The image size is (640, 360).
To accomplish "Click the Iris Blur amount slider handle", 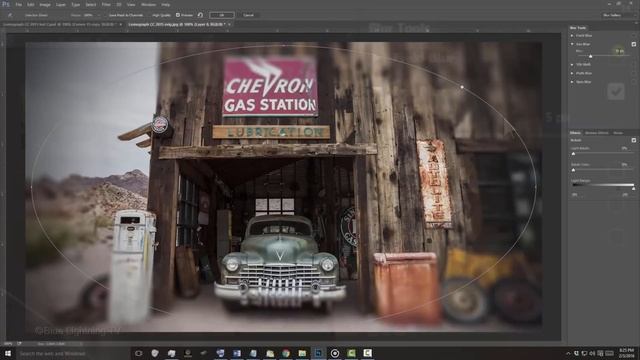I will click(590, 56).
